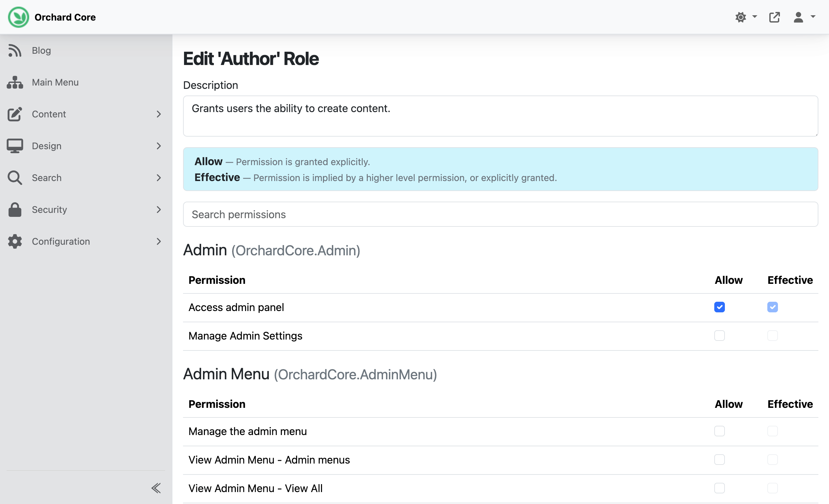Collapse the sidebar with double-chevron icon
This screenshot has height=504, width=829.
[x=156, y=488]
